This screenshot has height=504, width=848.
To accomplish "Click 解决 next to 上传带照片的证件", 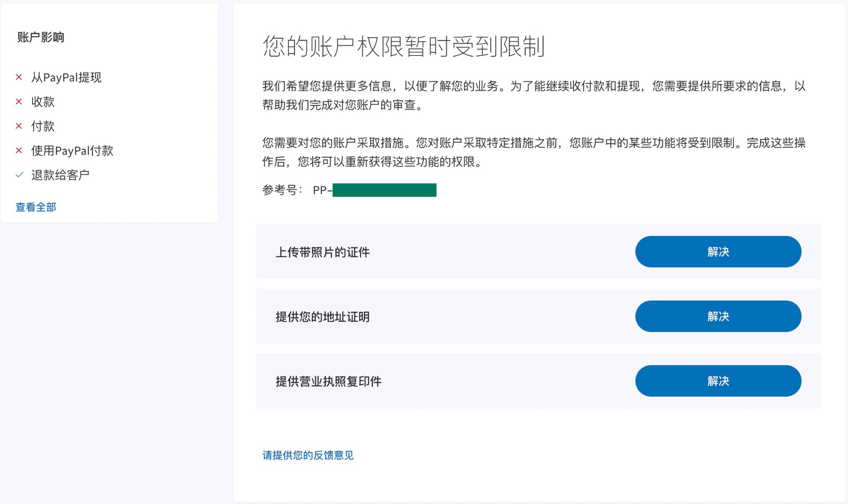I will click(x=718, y=252).
